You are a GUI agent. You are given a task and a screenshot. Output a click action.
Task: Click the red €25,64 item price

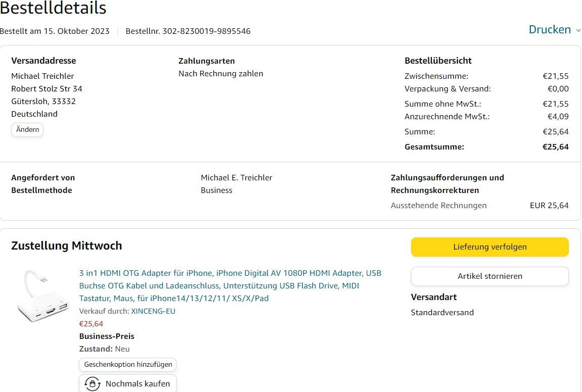(x=91, y=324)
